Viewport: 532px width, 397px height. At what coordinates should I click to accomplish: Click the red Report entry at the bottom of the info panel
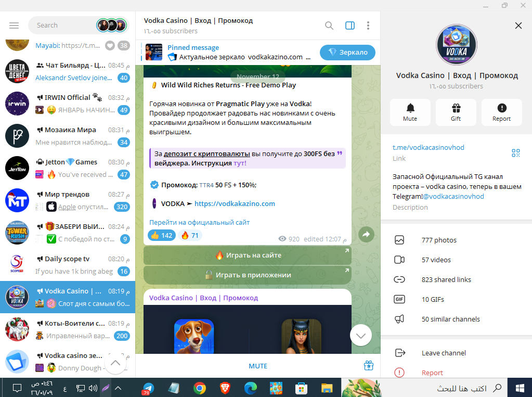click(457, 373)
